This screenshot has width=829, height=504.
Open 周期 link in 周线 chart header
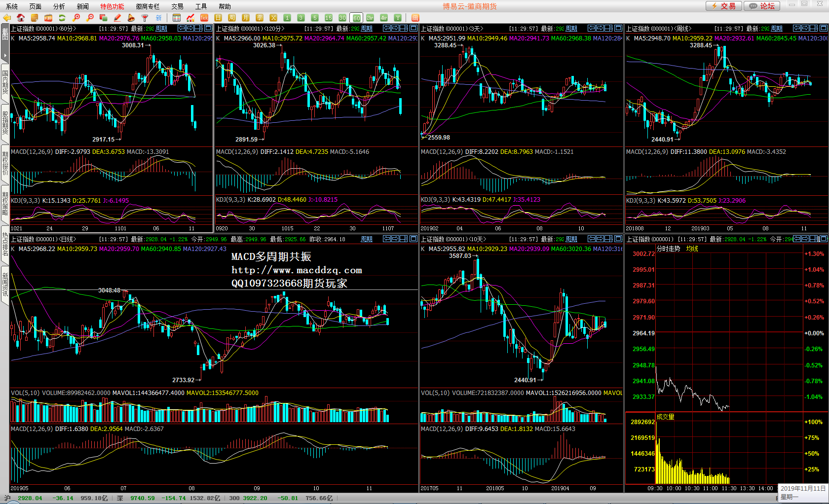click(777, 29)
